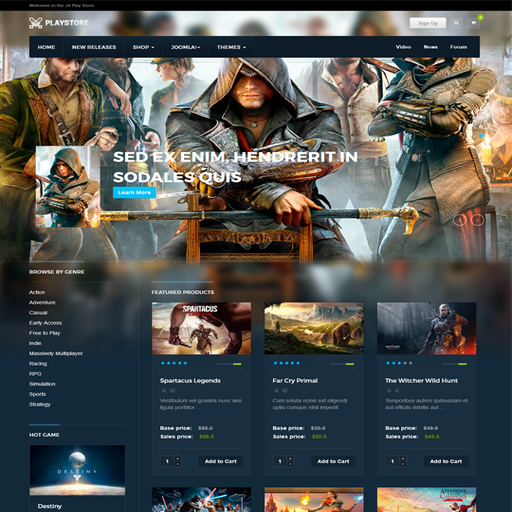Screen dimensions: 512x512
Task: Add The Witcher Wild Hunt to cart
Action: click(x=446, y=461)
